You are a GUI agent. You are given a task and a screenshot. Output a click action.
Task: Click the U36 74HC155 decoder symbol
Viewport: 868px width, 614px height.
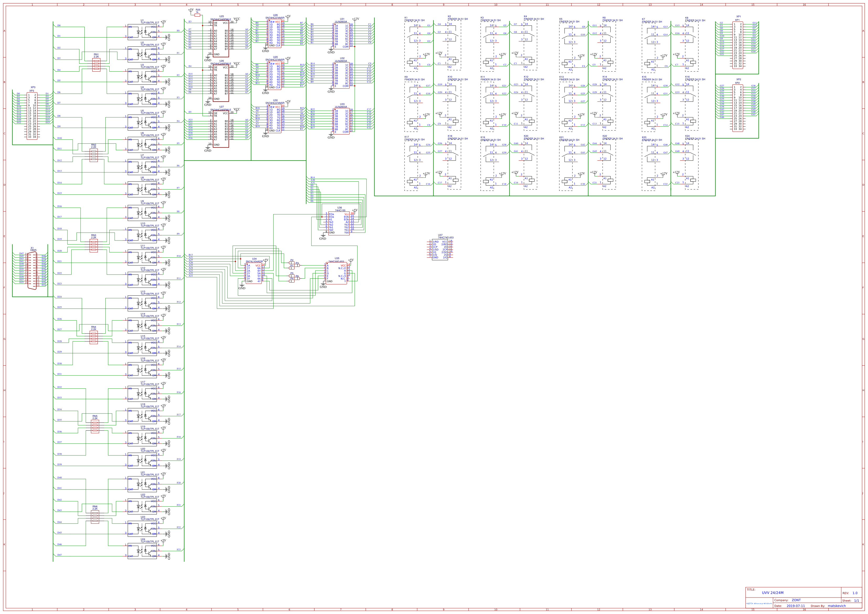(339, 224)
